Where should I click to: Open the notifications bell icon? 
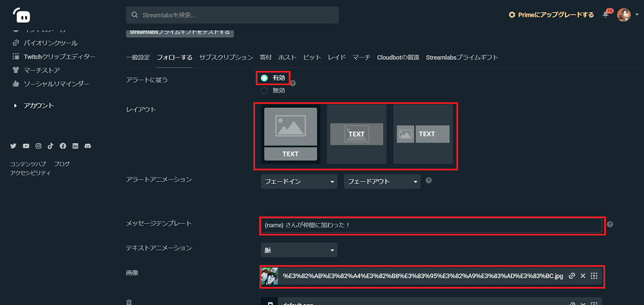click(x=605, y=15)
